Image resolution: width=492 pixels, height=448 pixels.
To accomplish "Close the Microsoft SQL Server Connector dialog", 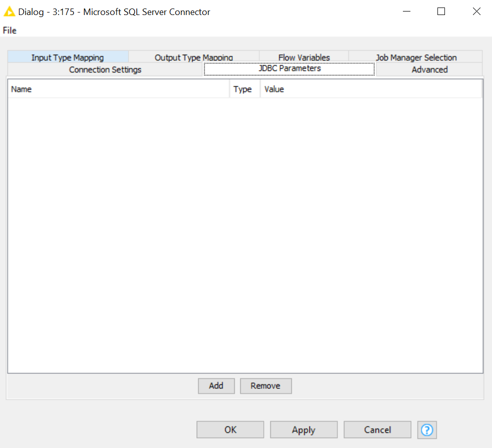I will pyautogui.click(x=476, y=12).
